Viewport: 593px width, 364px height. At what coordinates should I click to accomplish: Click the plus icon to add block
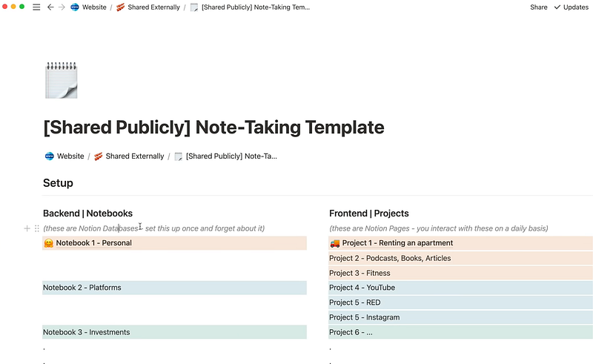tap(27, 228)
